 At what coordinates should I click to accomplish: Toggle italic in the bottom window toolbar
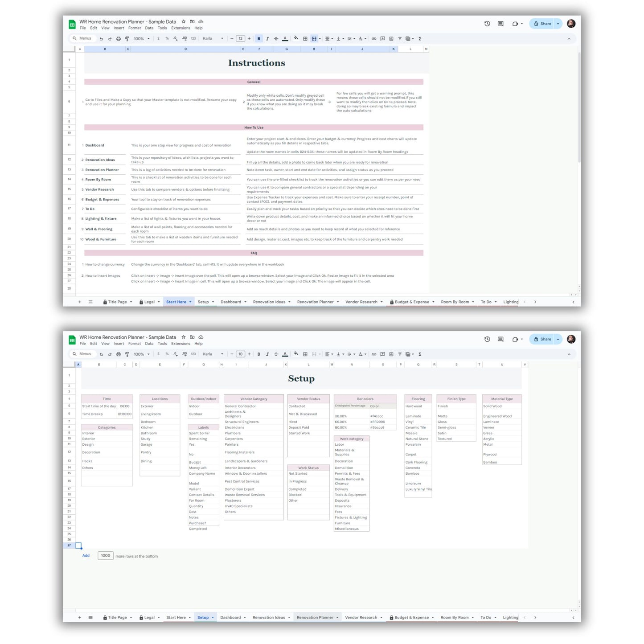[x=267, y=354]
